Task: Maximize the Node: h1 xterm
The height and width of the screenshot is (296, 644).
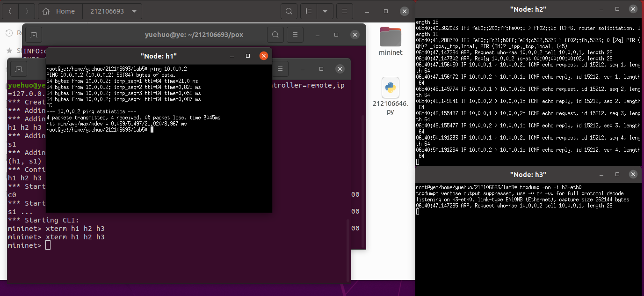Action: (248, 56)
